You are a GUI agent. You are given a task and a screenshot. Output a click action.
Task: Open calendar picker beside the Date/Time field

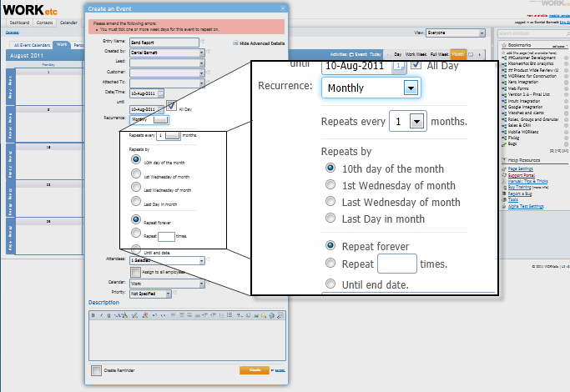tap(161, 93)
